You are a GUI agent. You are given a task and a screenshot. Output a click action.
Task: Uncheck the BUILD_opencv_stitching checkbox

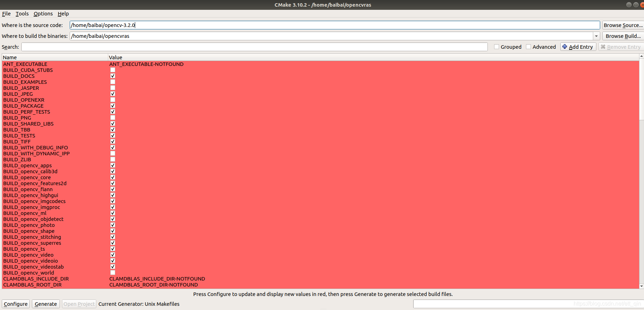[x=113, y=237]
